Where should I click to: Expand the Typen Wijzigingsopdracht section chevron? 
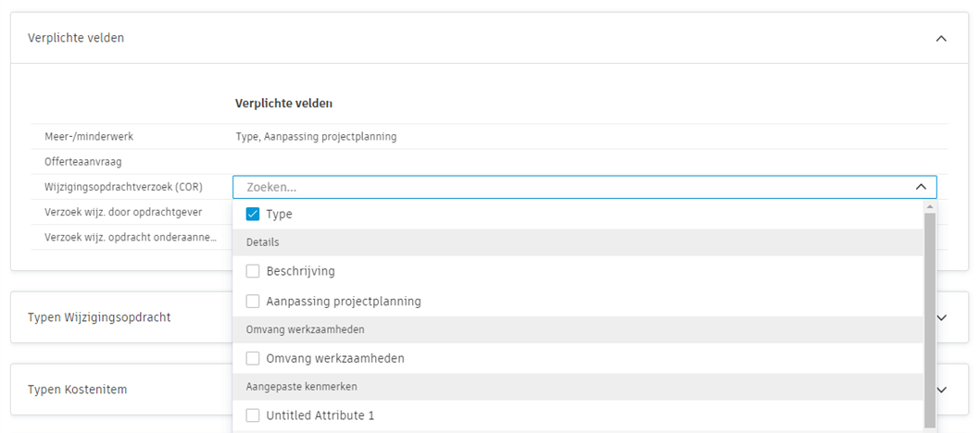(941, 317)
